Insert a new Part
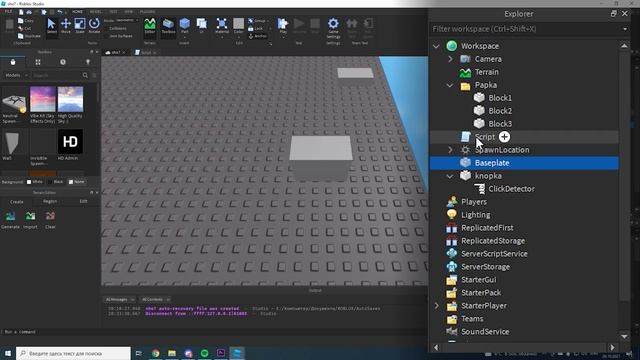Screen dimensions: 640x360 pos(184,26)
